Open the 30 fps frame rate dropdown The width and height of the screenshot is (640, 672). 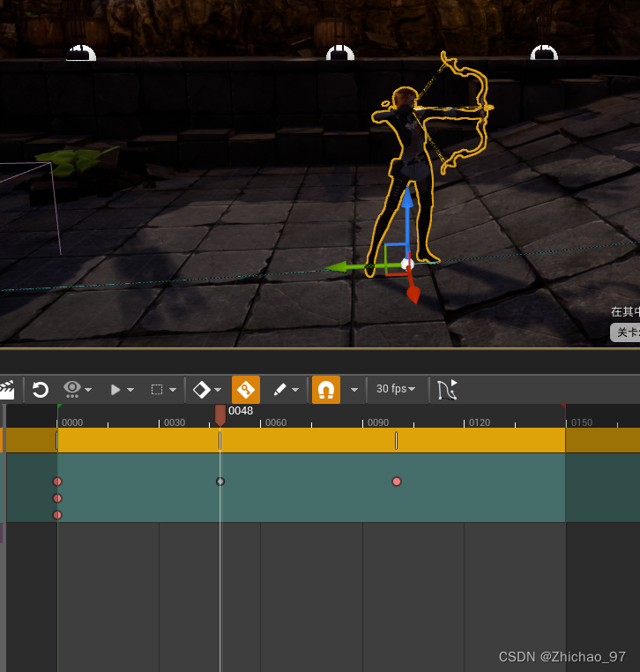click(396, 389)
